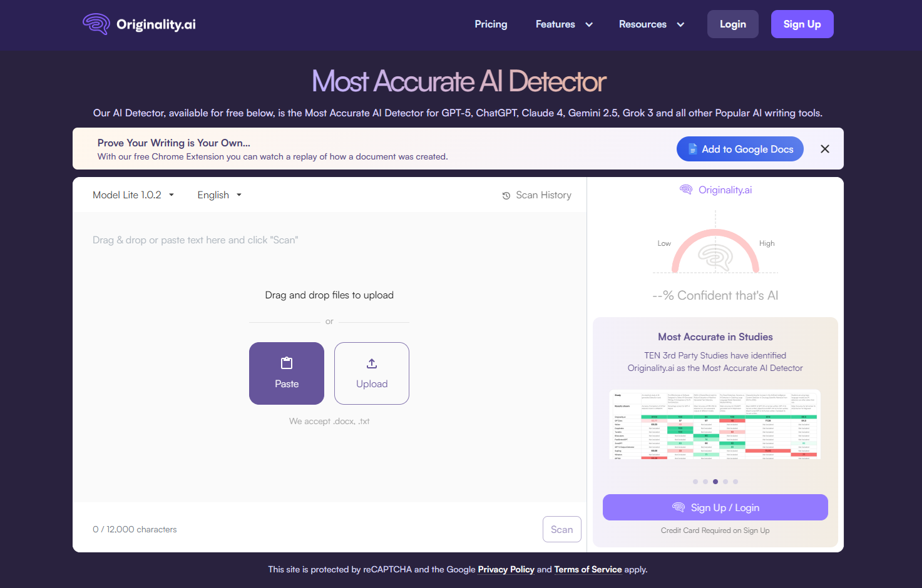
Task: Select the active third carousel dot
Action: [x=715, y=482]
